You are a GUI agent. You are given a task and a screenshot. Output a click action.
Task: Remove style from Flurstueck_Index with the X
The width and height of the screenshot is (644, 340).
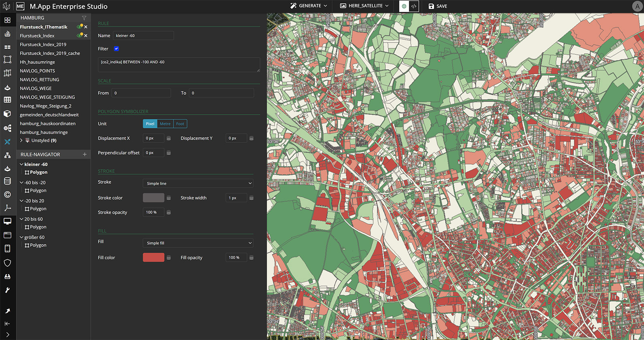coord(86,36)
